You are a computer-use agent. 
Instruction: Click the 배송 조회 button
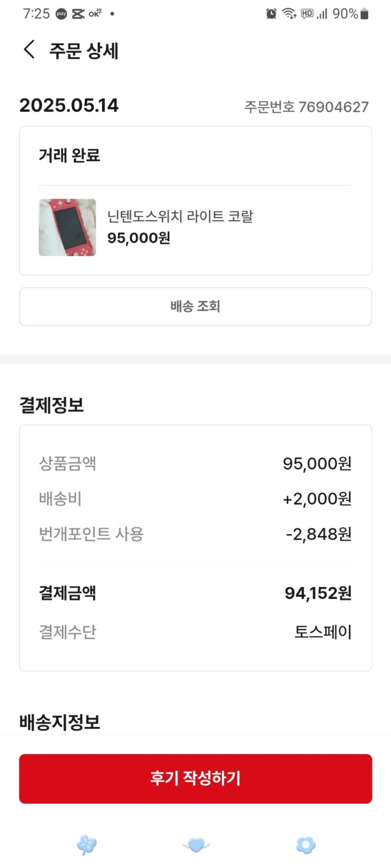195,307
